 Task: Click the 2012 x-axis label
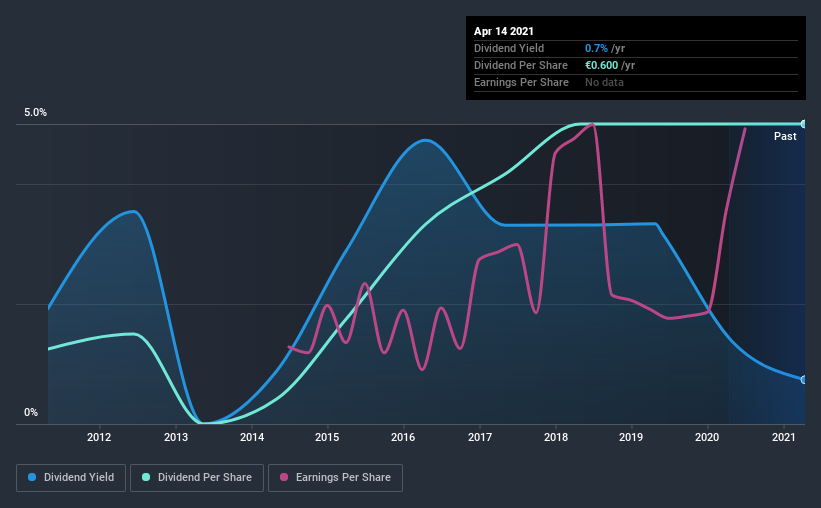[x=99, y=437]
